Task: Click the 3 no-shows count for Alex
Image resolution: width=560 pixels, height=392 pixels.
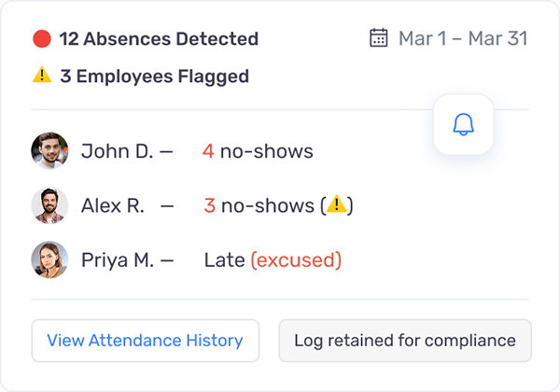Action: (x=259, y=205)
